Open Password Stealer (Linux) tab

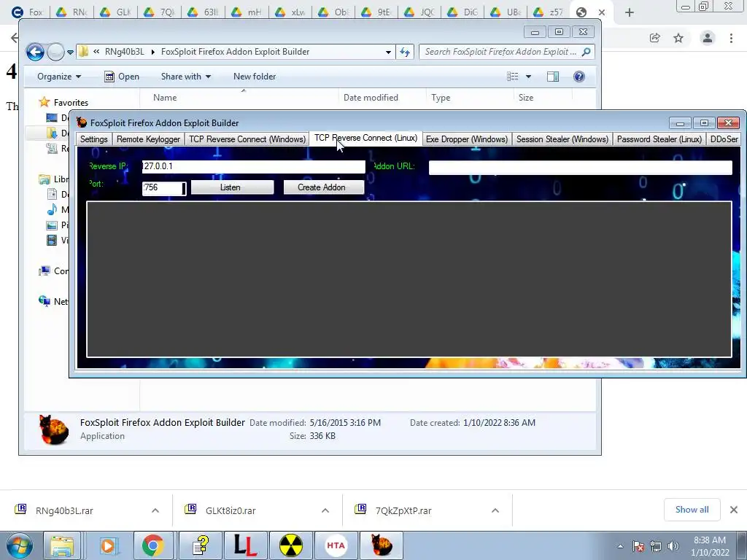pyautogui.click(x=659, y=139)
